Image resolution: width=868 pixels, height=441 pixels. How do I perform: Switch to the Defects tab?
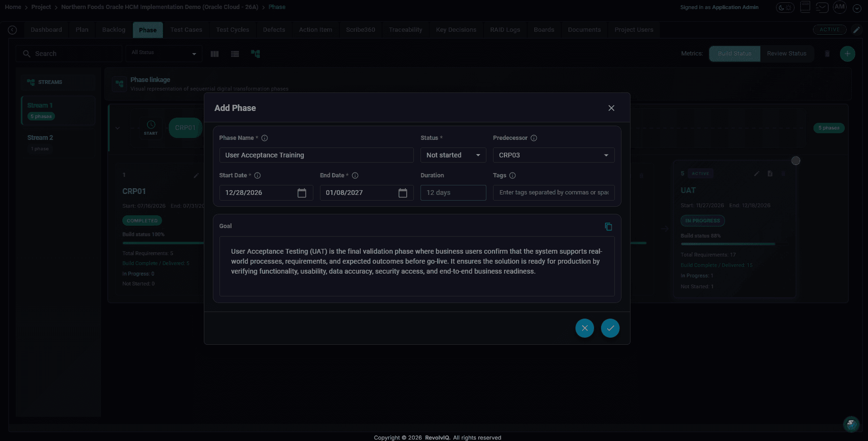coord(274,29)
